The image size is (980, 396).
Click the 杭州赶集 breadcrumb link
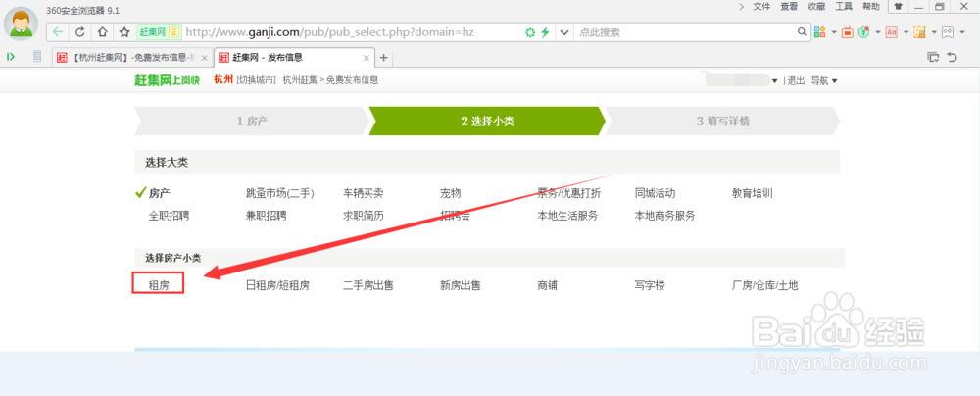(x=300, y=80)
